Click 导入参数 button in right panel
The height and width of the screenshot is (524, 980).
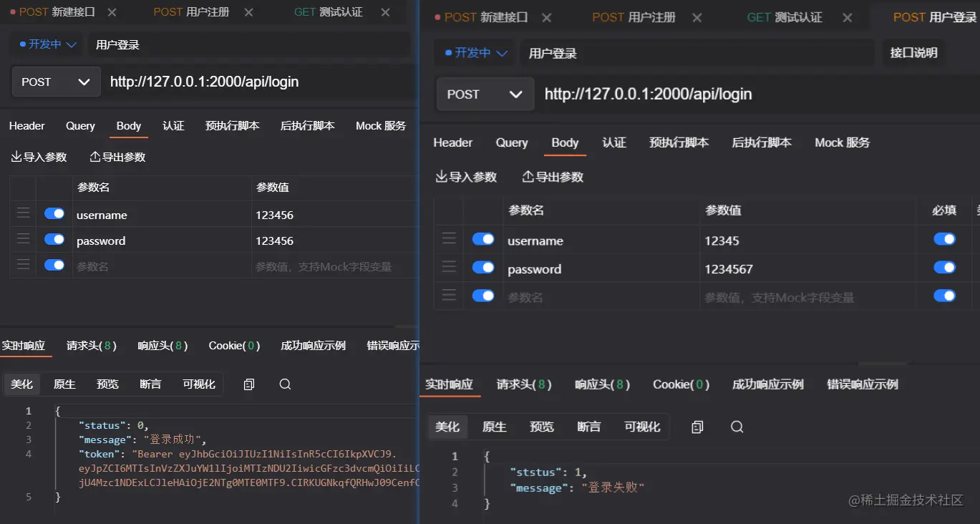(466, 177)
